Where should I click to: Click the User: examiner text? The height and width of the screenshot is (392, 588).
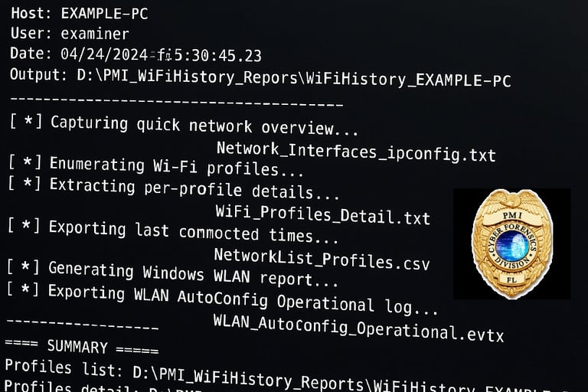tap(70, 34)
